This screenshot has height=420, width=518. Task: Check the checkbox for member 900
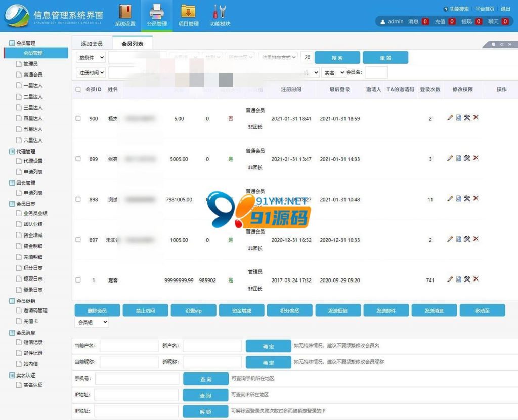pyautogui.click(x=78, y=118)
